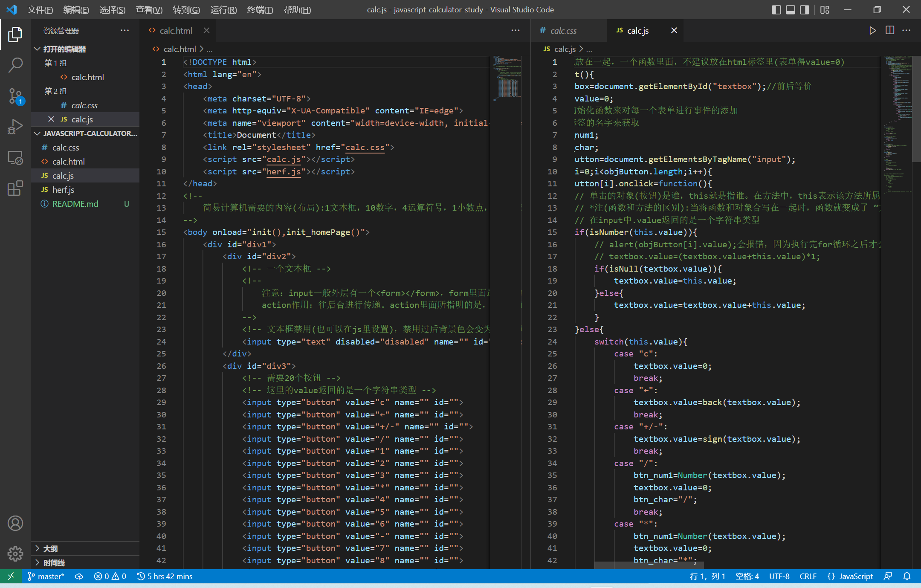The image size is (921, 588).
Task: Click calc.html breadcrumb in left editor
Action: point(180,49)
